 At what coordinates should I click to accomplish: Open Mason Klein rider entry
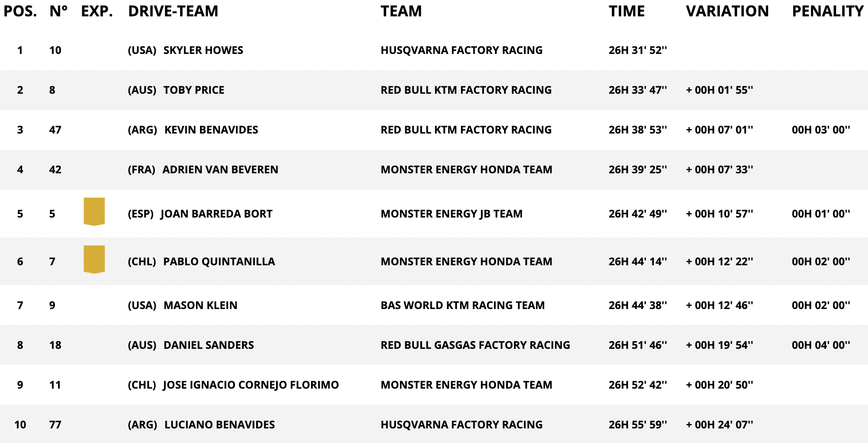coord(200,306)
